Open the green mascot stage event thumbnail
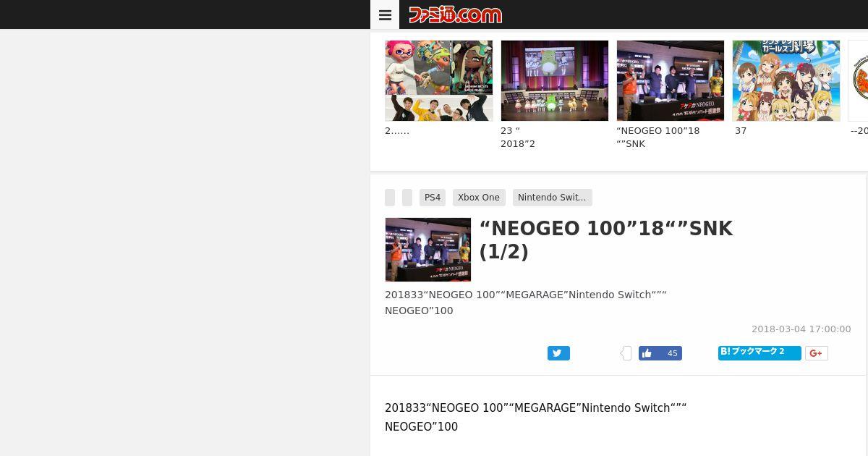Viewport: 868px width, 456px height. (555, 80)
